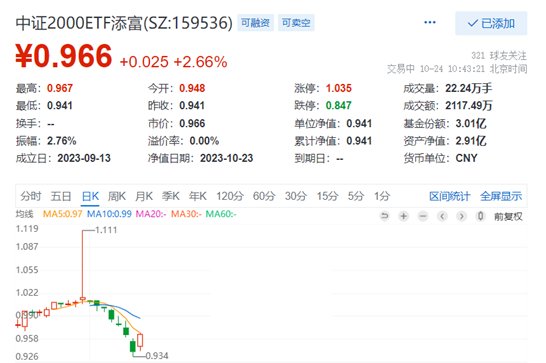Click the 资产净值 value 2.91亿

coord(471,141)
